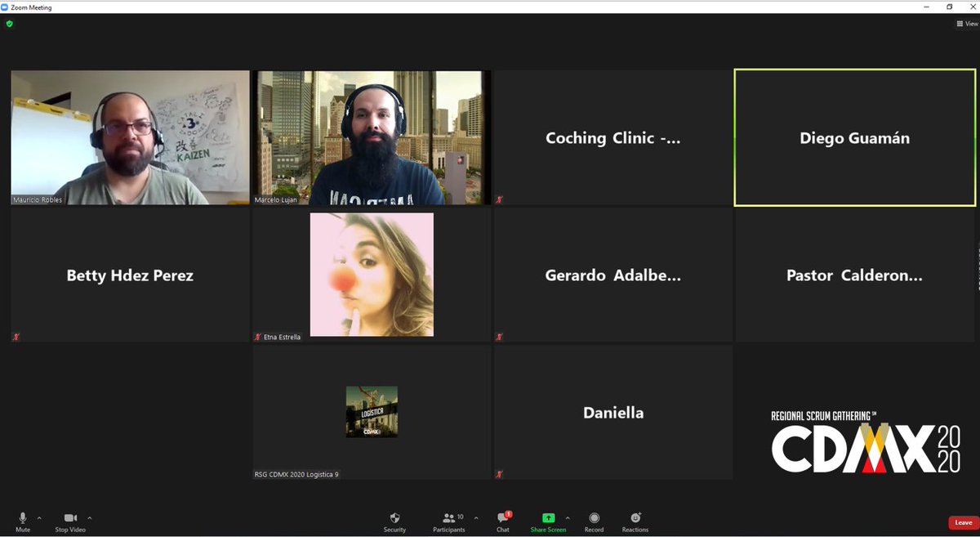Click Zoom Meeting title bar icon
Viewport: 980px width, 537px height.
point(6,7)
